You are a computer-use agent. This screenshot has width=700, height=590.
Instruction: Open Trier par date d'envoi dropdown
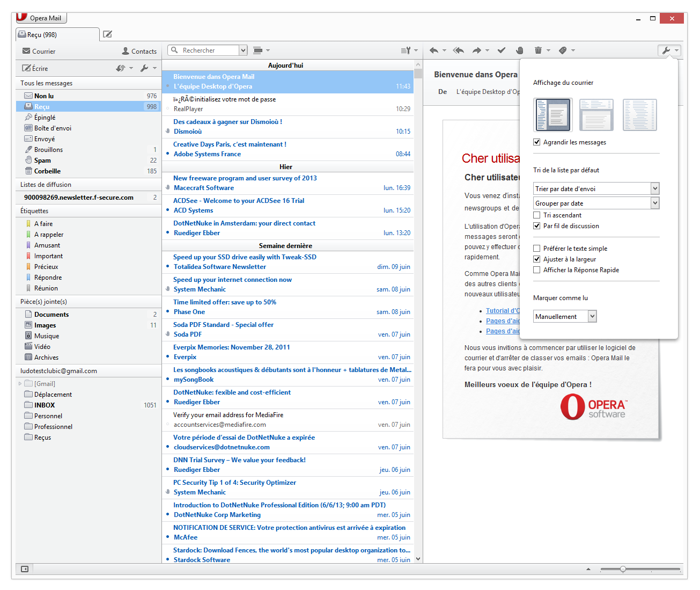point(596,188)
